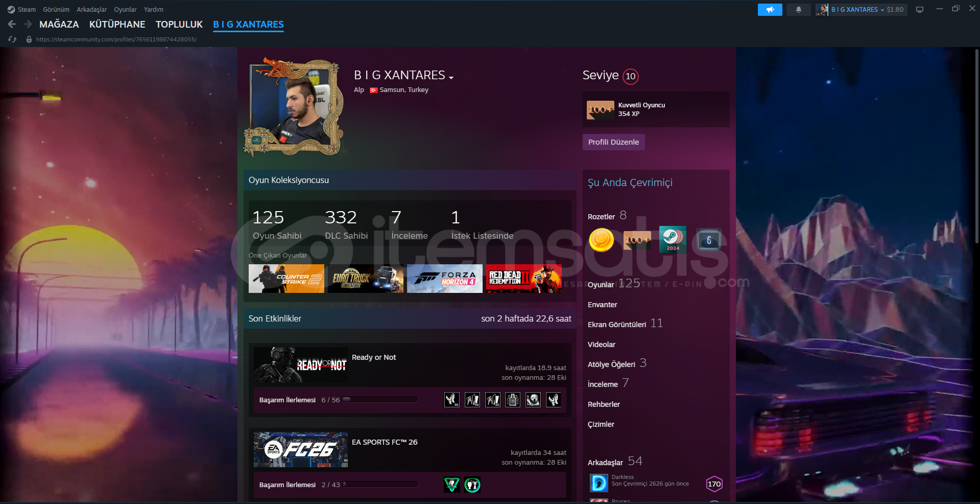Viewport: 980px width, 504px height.
Task: Open the Forza Horizon 4 featured thumbnail
Action: pos(445,279)
